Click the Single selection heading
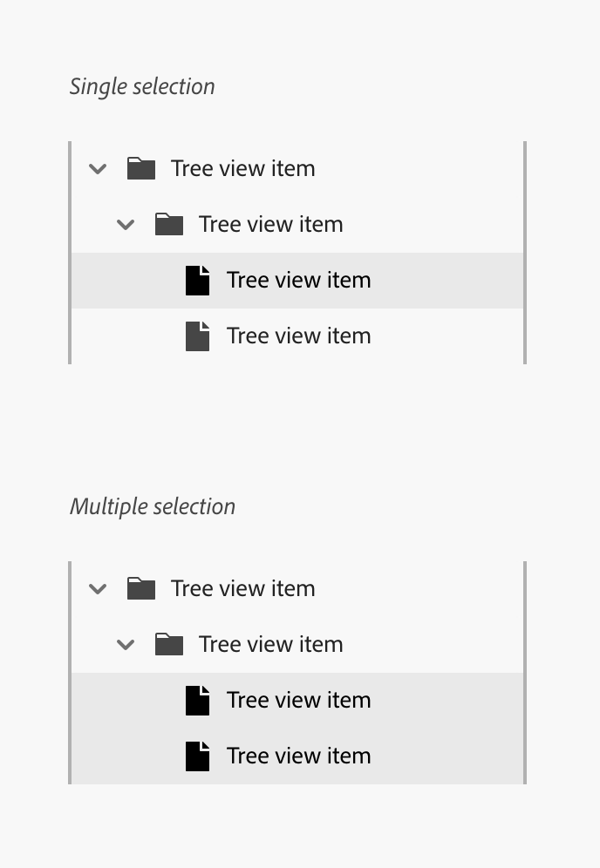This screenshot has width=600, height=868. [x=142, y=85]
